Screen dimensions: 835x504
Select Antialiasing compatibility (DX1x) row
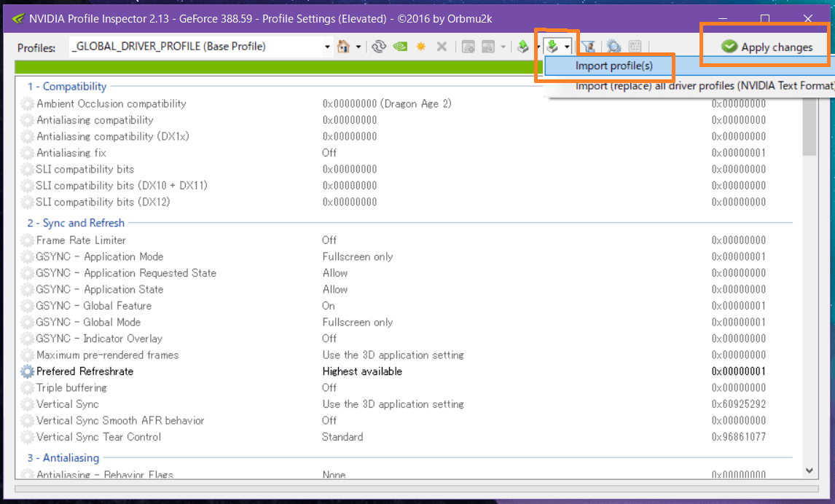pyautogui.click(x=404, y=137)
